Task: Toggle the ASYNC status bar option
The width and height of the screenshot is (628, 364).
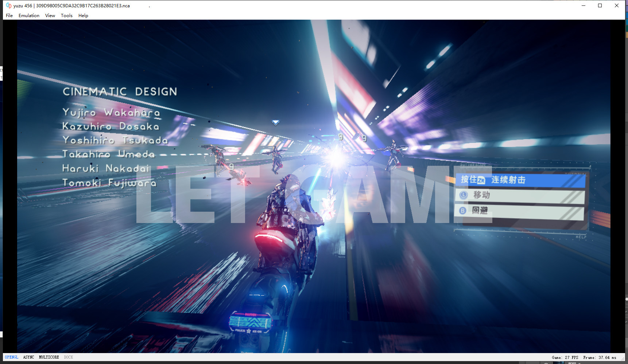Action: click(x=28, y=357)
